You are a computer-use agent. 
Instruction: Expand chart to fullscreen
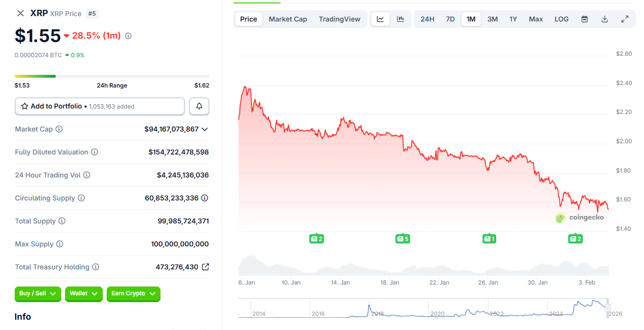point(624,19)
